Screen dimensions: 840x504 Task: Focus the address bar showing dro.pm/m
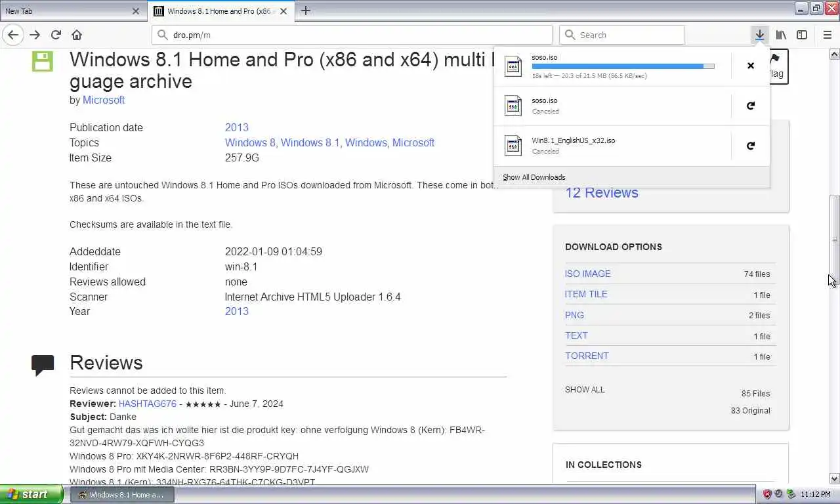(352, 35)
